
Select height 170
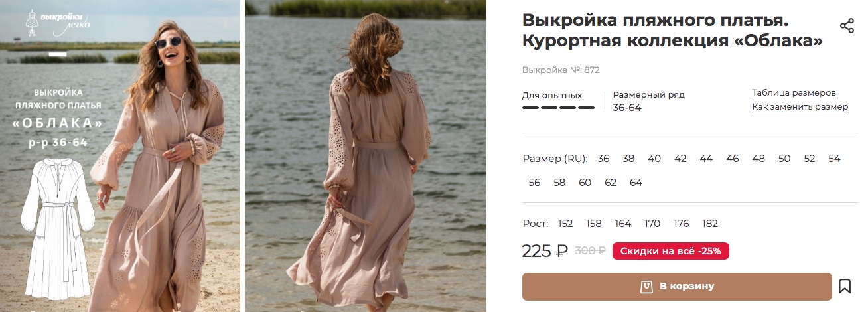click(x=652, y=224)
